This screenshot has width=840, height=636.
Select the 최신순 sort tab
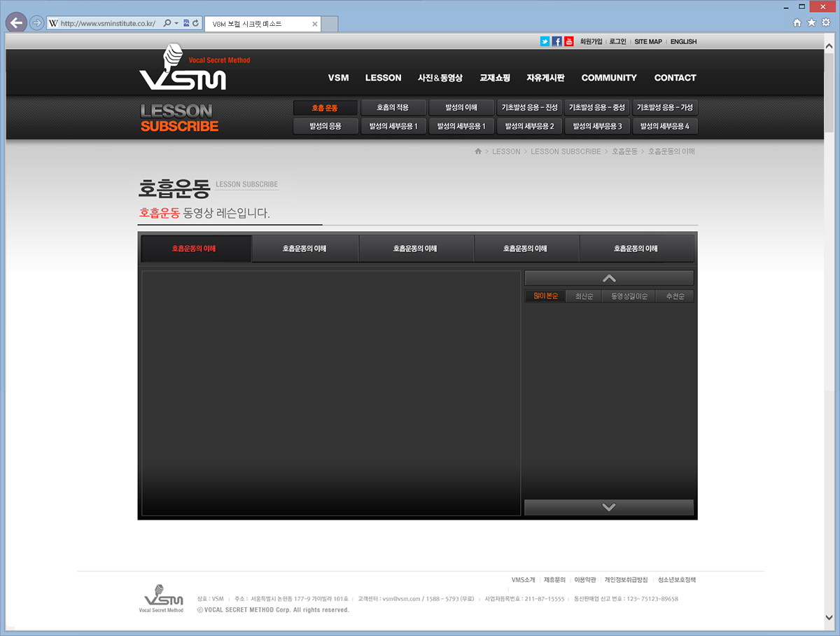pos(583,296)
